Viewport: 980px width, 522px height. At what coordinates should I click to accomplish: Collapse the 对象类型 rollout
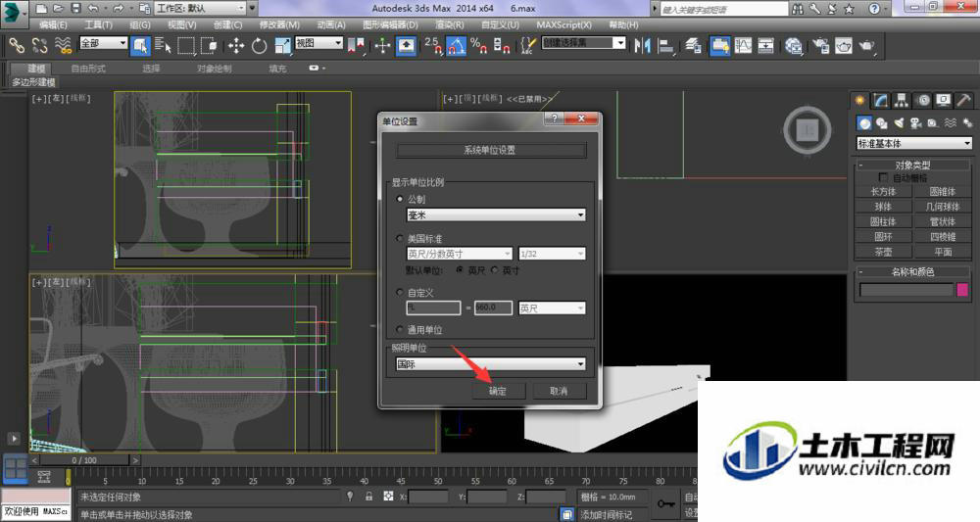click(x=912, y=165)
